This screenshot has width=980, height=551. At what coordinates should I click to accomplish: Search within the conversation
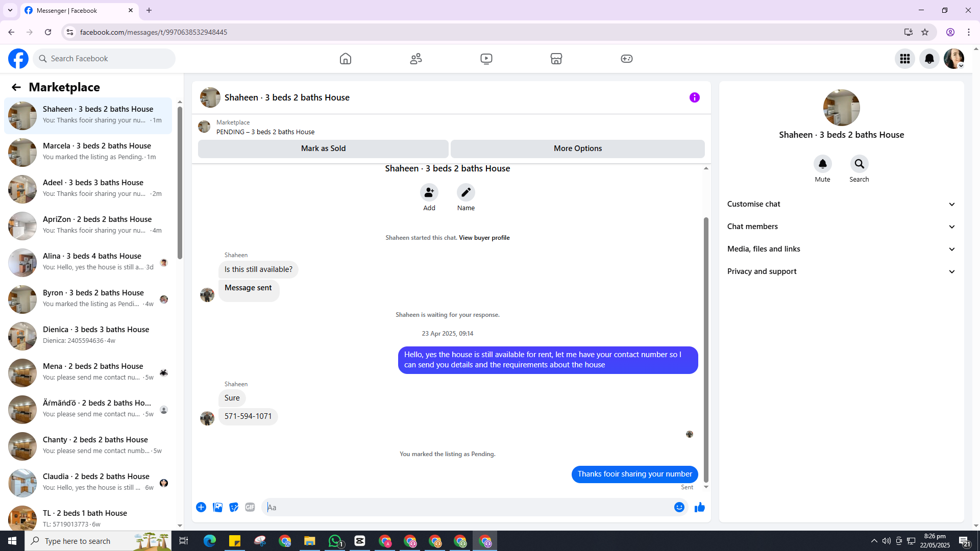point(860,164)
